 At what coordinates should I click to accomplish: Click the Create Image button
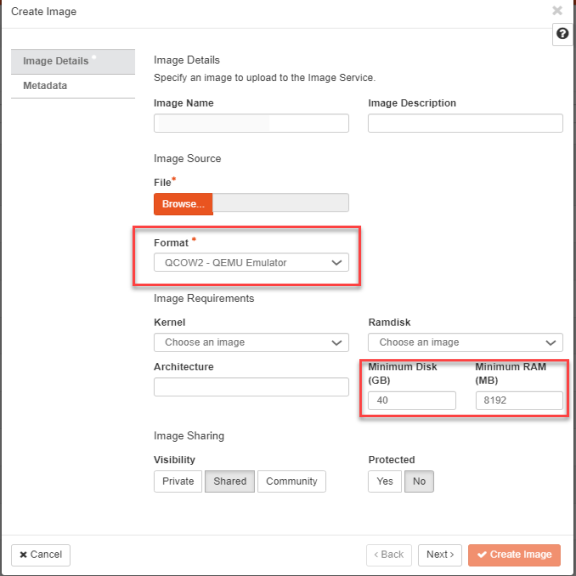[514, 555]
